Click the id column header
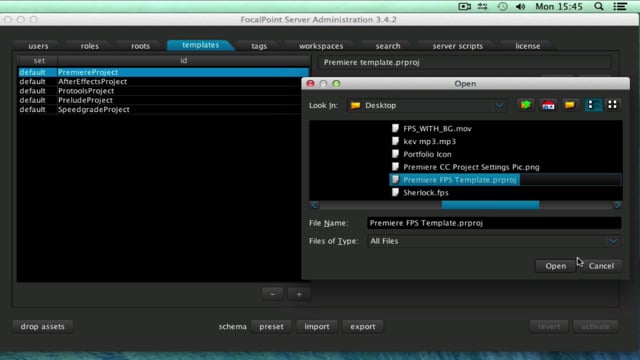This screenshot has width=640, height=360. click(184, 61)
